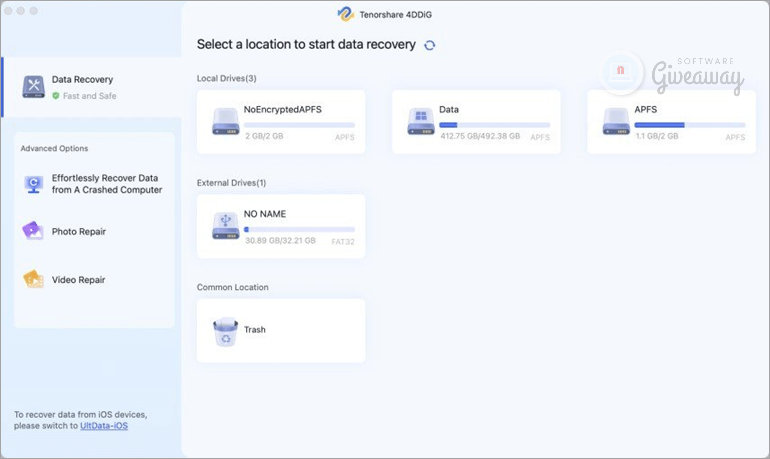Click the crashed computer recovery icon
The image size is (770, 459).
[33, 184]
